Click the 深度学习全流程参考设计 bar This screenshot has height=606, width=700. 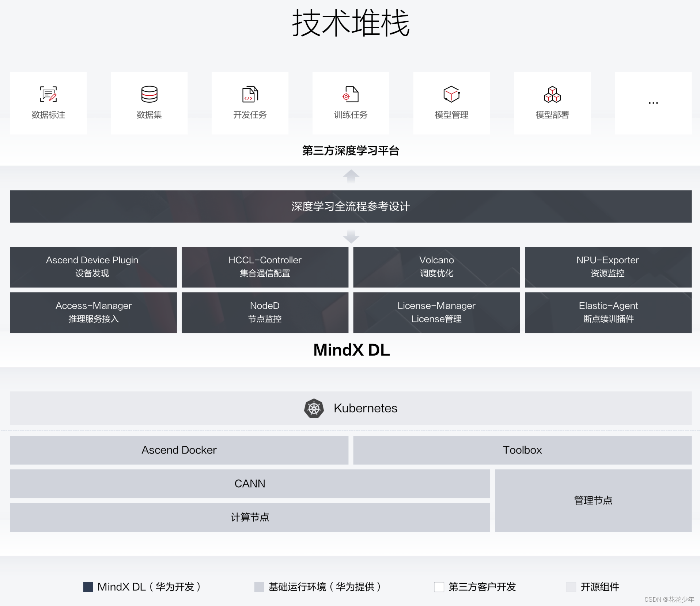[351, 207]
